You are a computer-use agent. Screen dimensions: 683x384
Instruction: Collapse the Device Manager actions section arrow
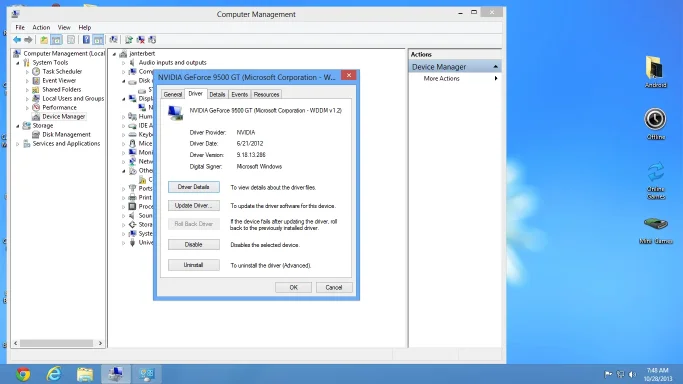495,67
